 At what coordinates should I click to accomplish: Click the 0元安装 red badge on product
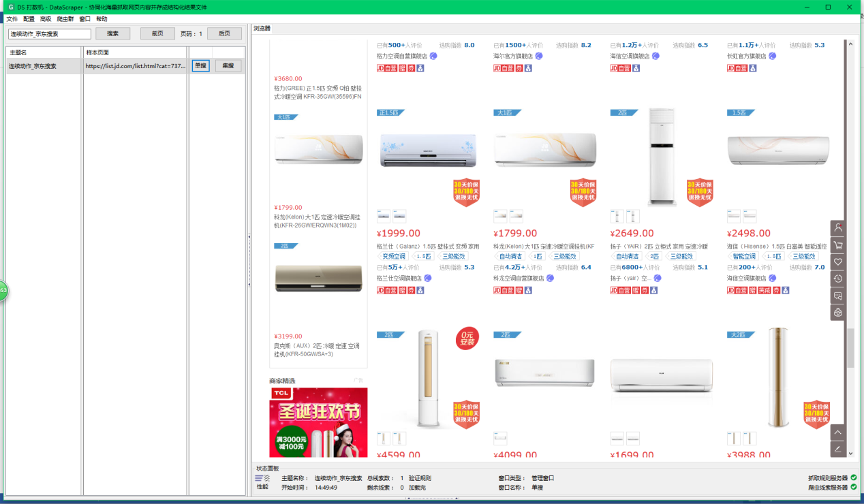467,338
